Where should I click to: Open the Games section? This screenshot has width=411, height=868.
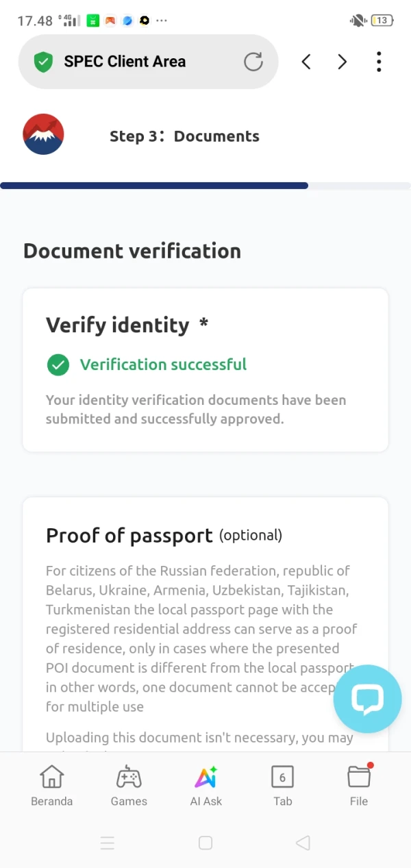[129, 786]
